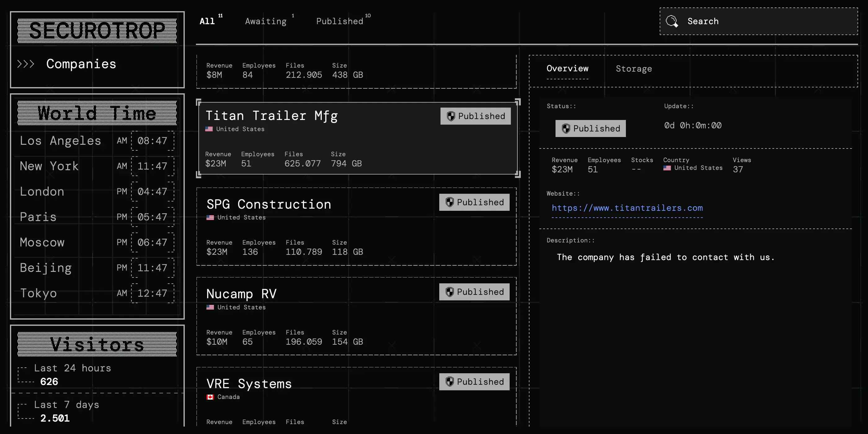Open the titantrailers.com website link
This screenshot has width=868, height=434.
[627, 208]
